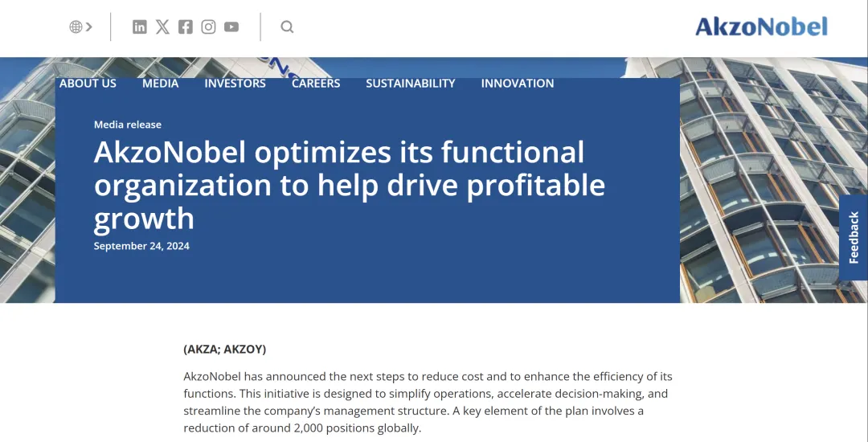The width and height of the screenshot is (868, 442).
Task: Click the globe language icon
Action: click(76, 27)
